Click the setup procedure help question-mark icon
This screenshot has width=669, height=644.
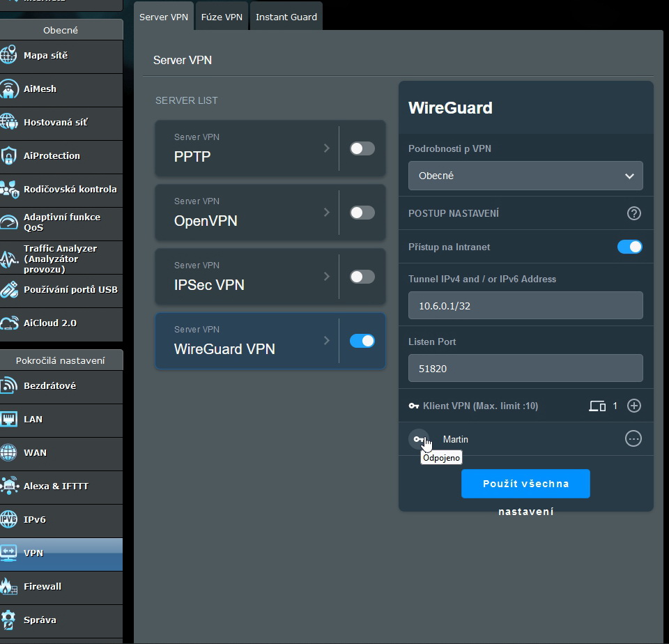point(633,213)
